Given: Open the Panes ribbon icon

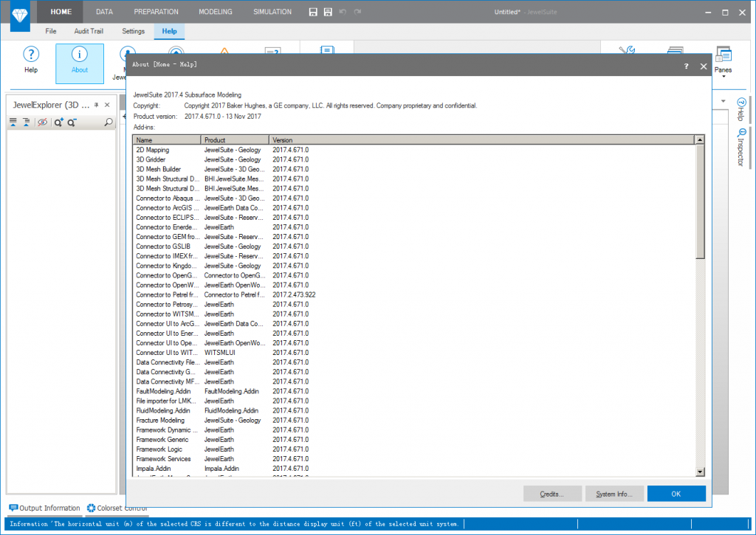Looking at the screenshot, I should tap(724, 55).
